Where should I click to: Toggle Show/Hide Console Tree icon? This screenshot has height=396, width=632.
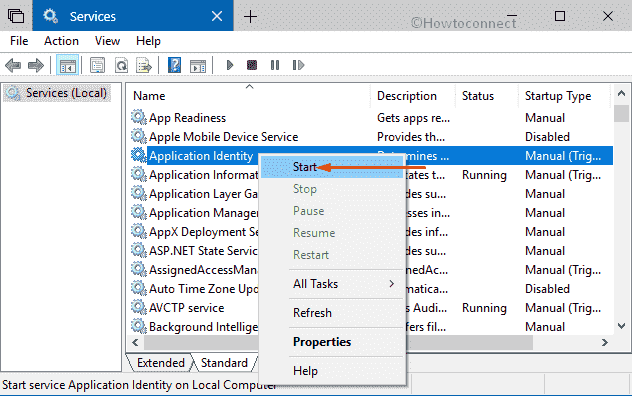pyautogui.click(x=68, y=65)
